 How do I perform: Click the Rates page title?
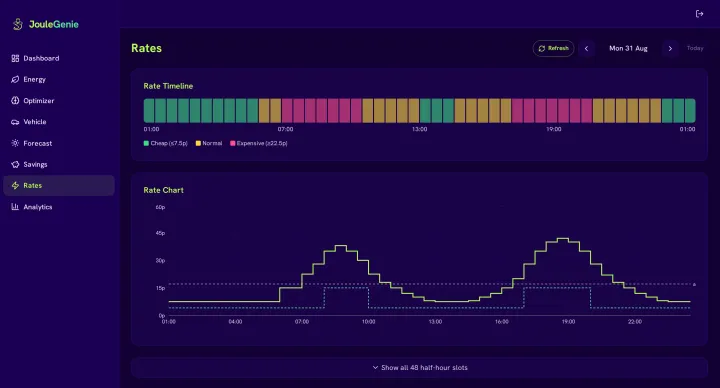point(146,48)
